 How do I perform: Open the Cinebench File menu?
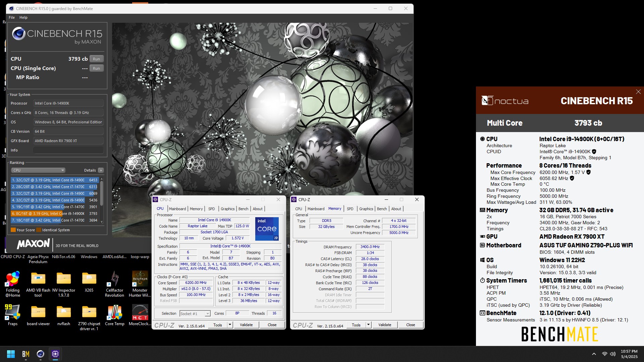coord(12,17)
